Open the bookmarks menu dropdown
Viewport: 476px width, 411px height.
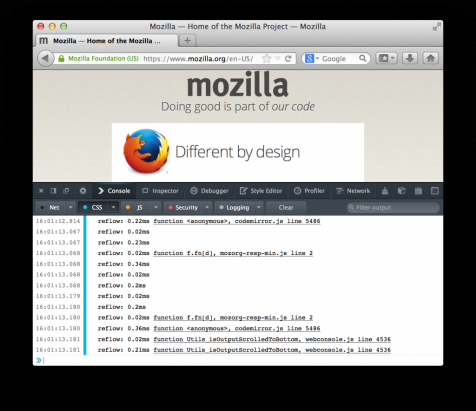387,58
